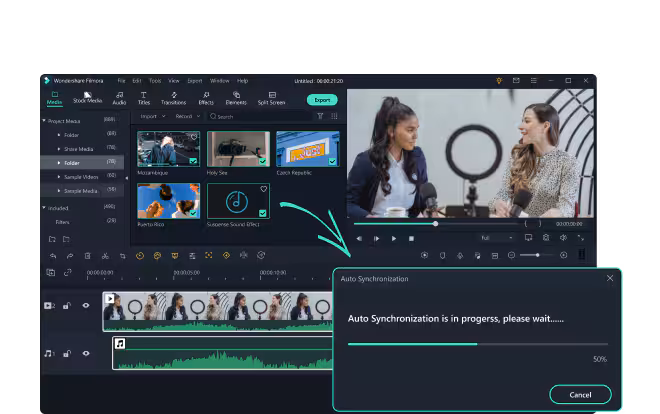This screenshot has width=660, height=414.
Task: Click the redo arrow in timeline toolbar
Action: pyautogui.click(x=70, y=256)
